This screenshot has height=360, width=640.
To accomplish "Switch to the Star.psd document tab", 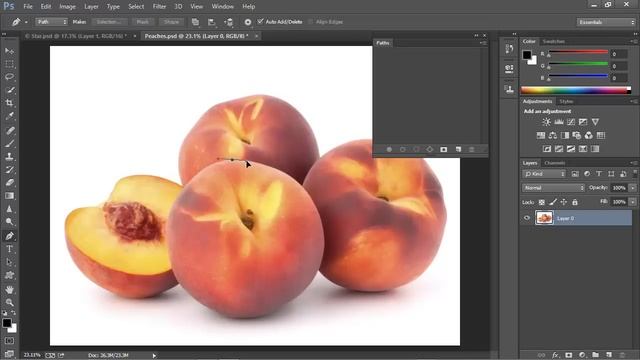I will coord(76,36).
